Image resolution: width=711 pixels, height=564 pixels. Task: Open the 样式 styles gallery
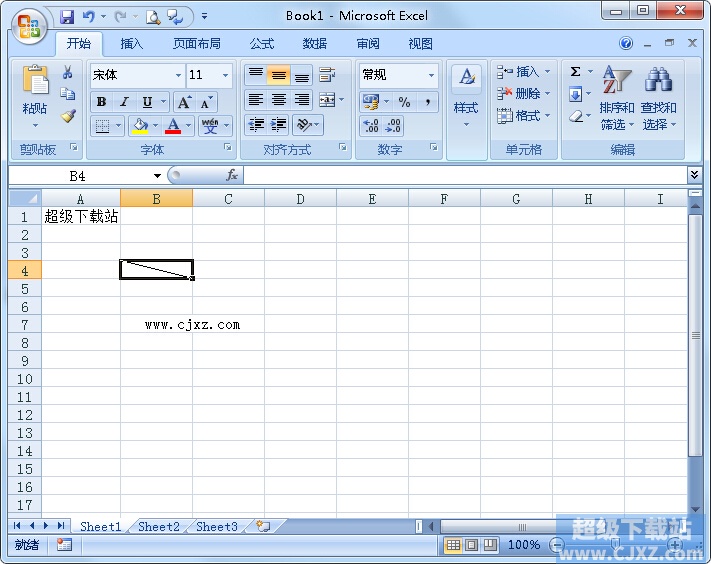[x=467, y=97]
